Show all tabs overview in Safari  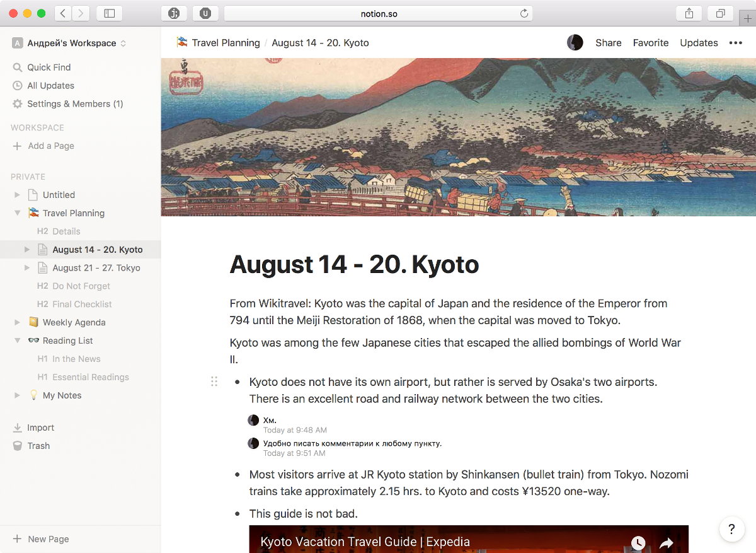point(720,13)
